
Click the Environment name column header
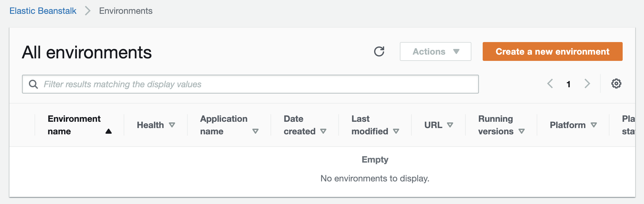click(x=74, y=125)
